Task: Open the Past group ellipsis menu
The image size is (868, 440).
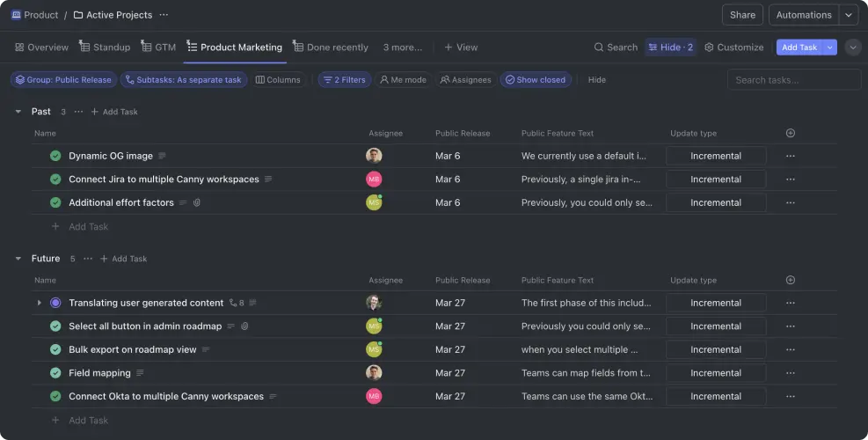Action: tap(78, 112)
